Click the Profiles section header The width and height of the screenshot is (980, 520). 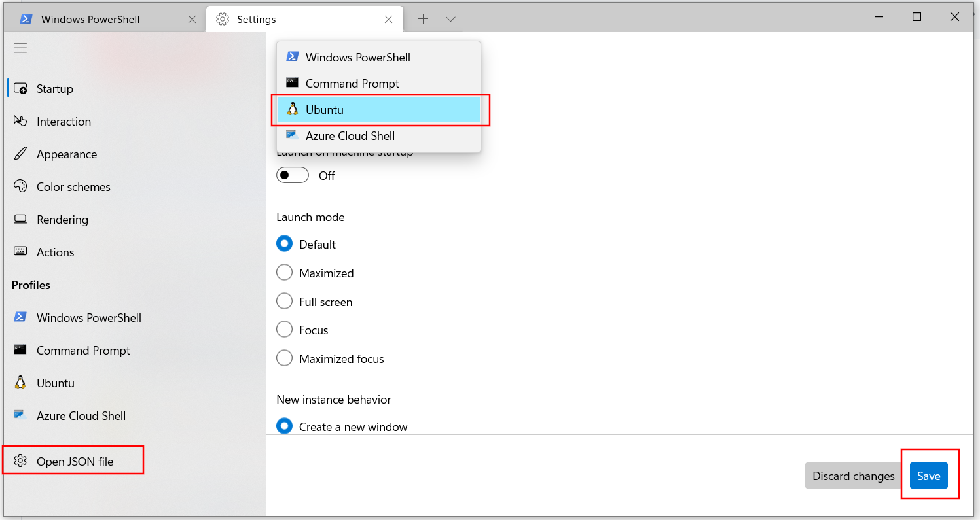(31, 285)
